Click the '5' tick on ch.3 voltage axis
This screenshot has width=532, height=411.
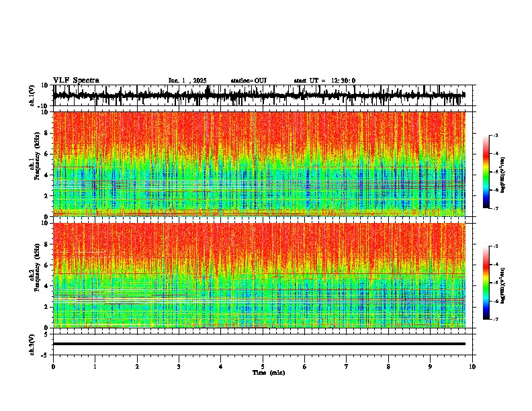point(46,334)
